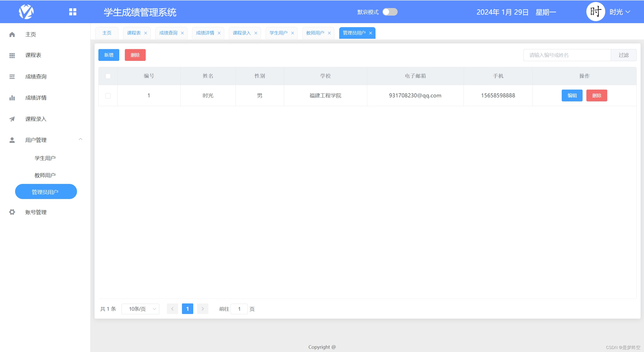Viewport: 644px width, 352px height.
Task: Open the 10条/页 page size dropdown
Action: coord(140,309)
